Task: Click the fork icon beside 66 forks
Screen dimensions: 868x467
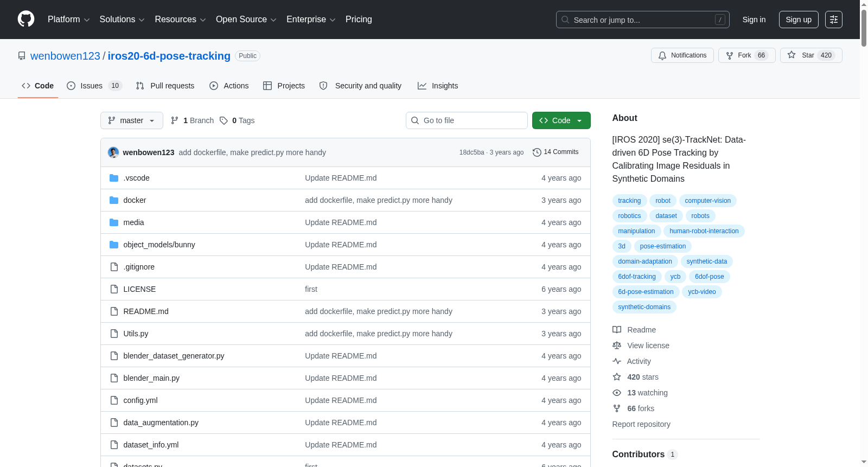Action: [x=617, y=408]
